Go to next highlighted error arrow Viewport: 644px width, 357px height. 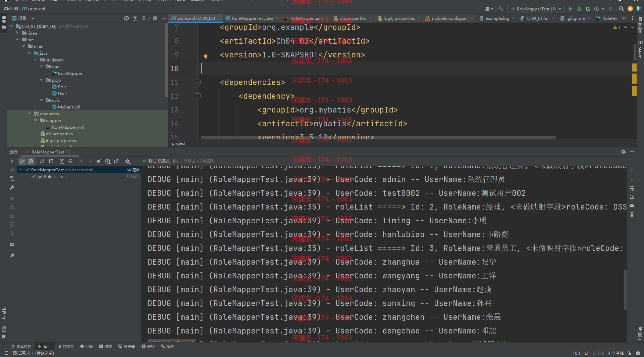pos(632,27)
